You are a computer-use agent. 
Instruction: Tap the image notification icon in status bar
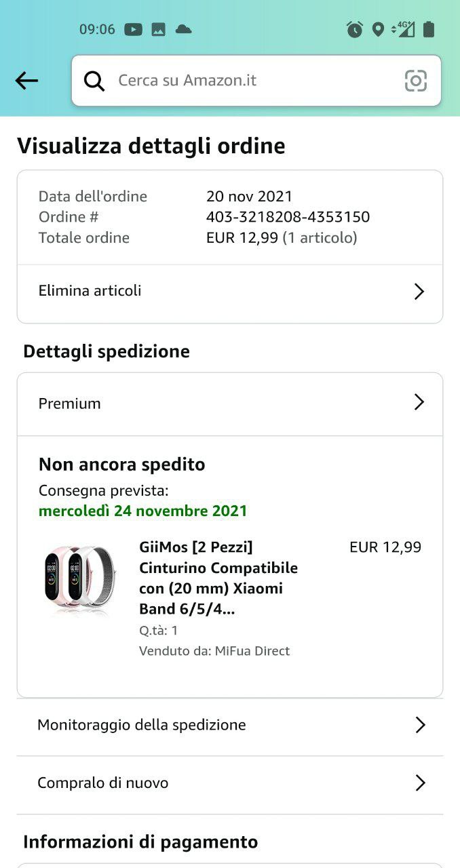pyautogui.click(x=158, y=29)
